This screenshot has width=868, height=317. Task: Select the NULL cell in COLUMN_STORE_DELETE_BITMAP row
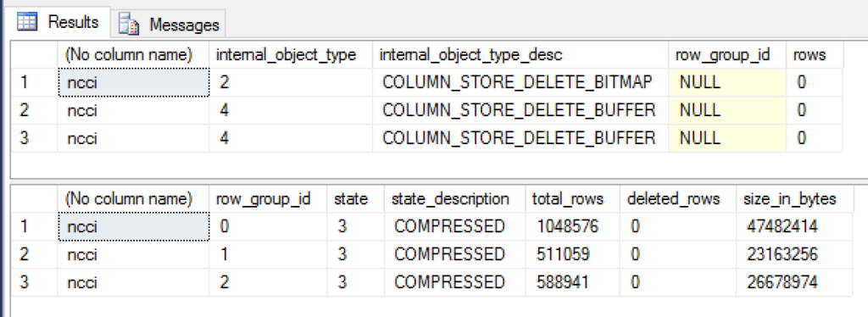[727, 82]
